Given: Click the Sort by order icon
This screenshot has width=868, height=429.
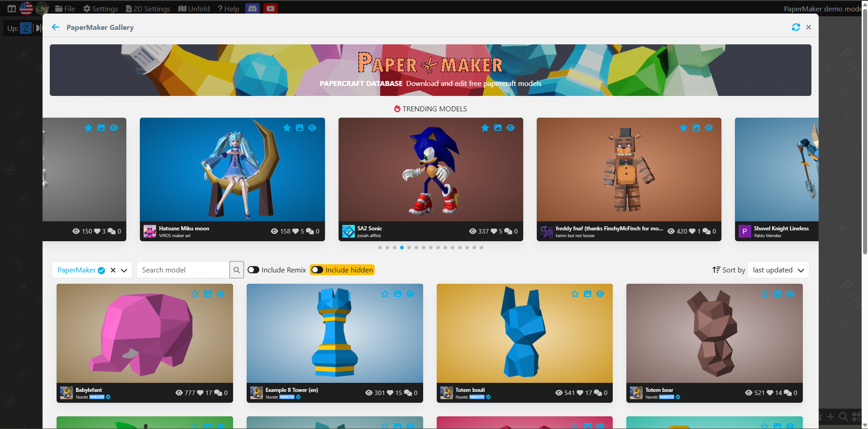Looking at the screenshot, I should (716, 270).
